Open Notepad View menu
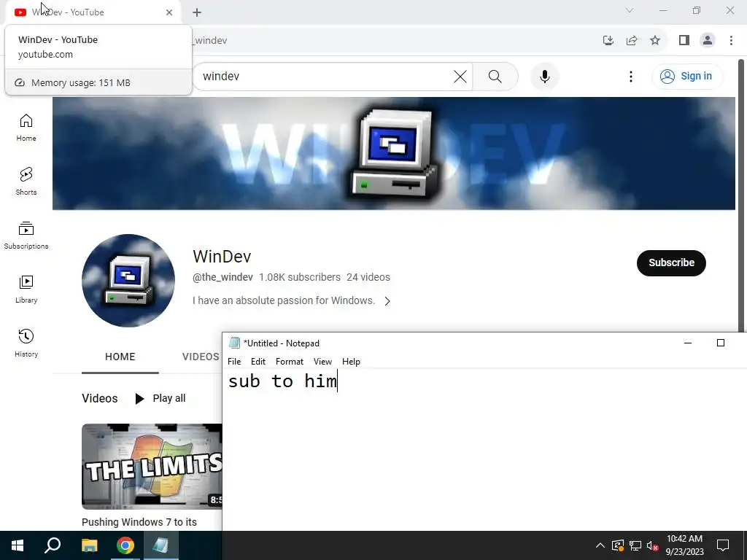Viewport: 747px width, 560px height. (x=322, y=362)
